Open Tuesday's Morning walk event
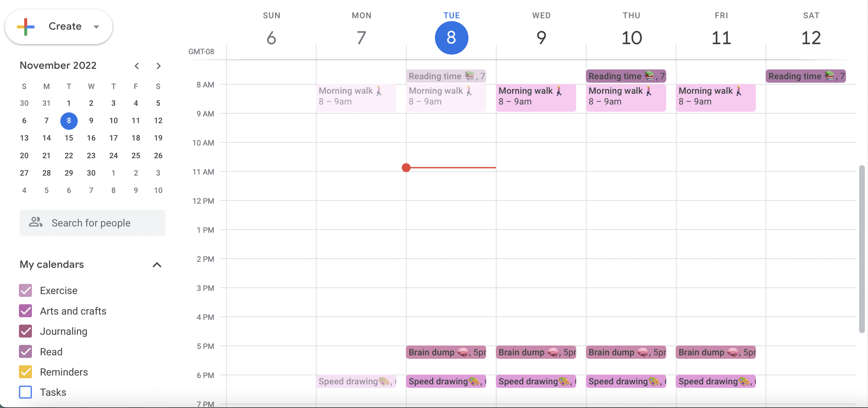This screenshot has height=408, width=868. [x=446, y=97]
